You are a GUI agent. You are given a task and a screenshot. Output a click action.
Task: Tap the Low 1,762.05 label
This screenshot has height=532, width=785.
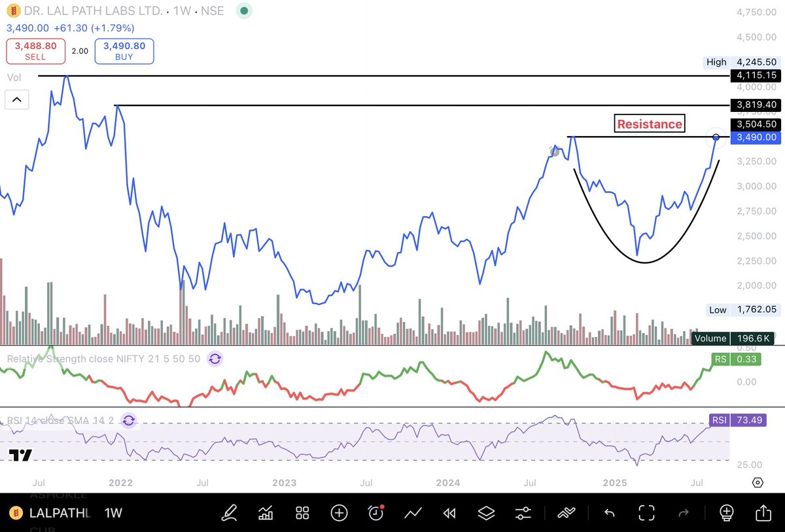[x=742, y=310]
